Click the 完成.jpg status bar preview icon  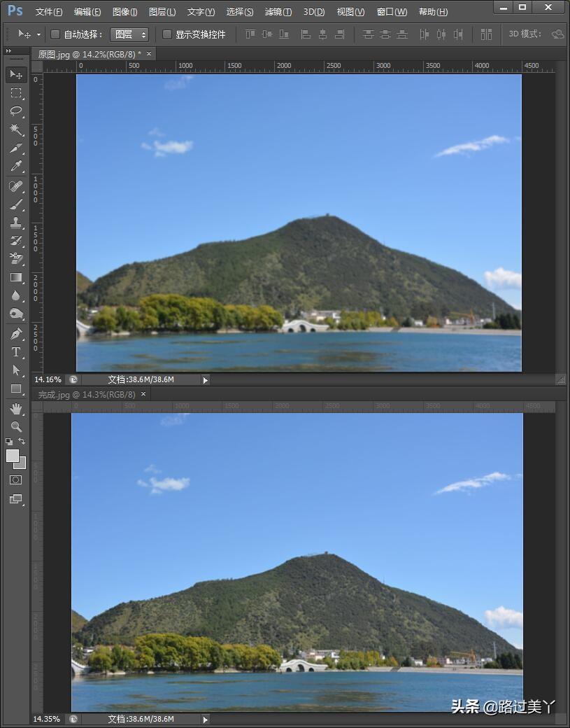click(x=73, y=719)
